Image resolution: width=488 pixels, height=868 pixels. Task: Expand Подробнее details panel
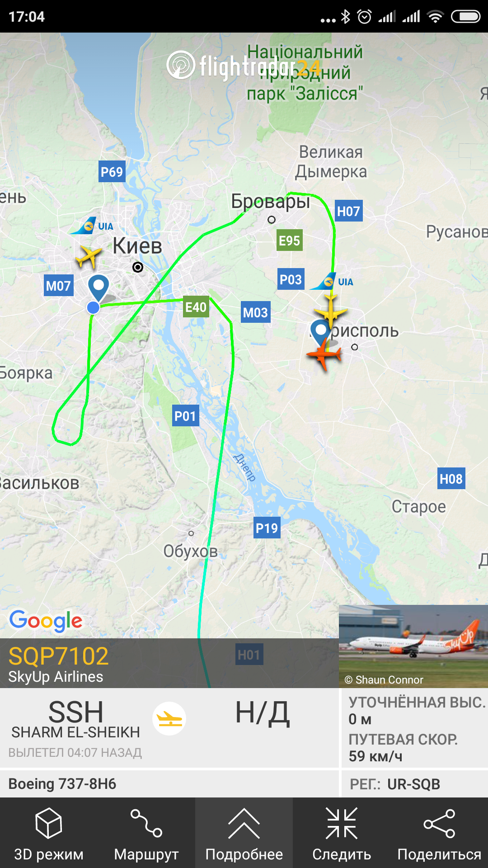click(x=244, y=833)
